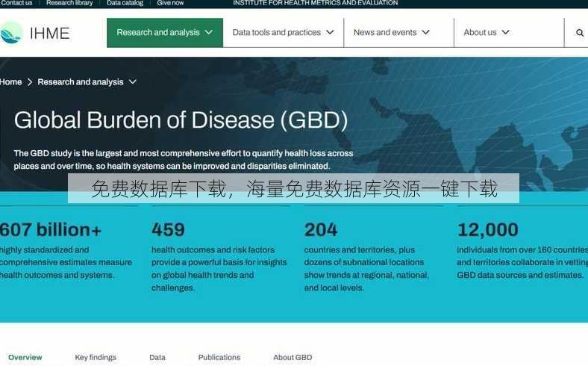Viewport: 588px width, 366px height.
Task: Click the 12,000 statistic number
Action: (487, 230)
